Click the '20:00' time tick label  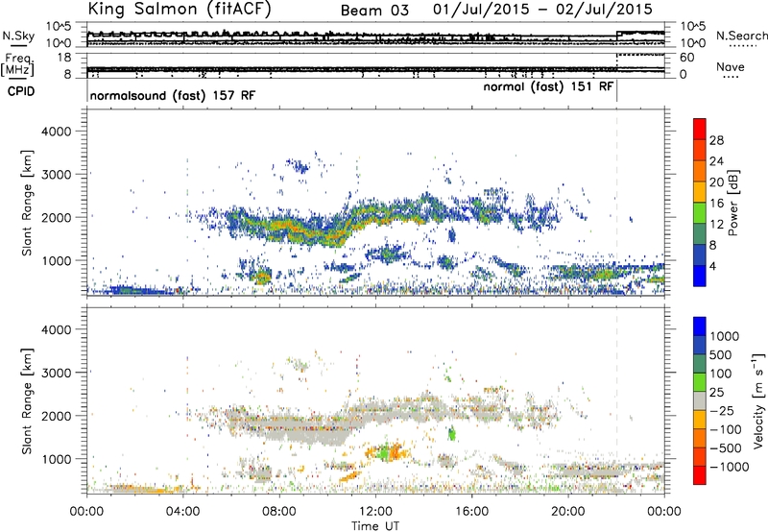(x=568, y=512)
